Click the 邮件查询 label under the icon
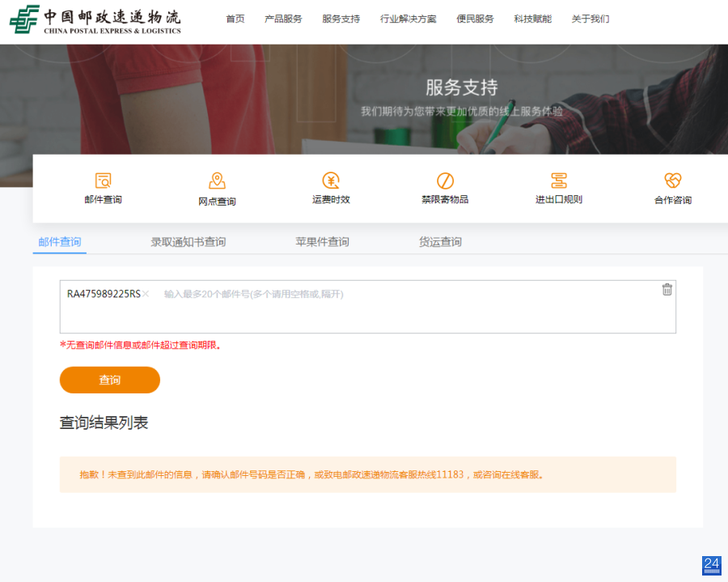Screen dimensions: 728x582 pyautogui.click(x=103, y=200)
